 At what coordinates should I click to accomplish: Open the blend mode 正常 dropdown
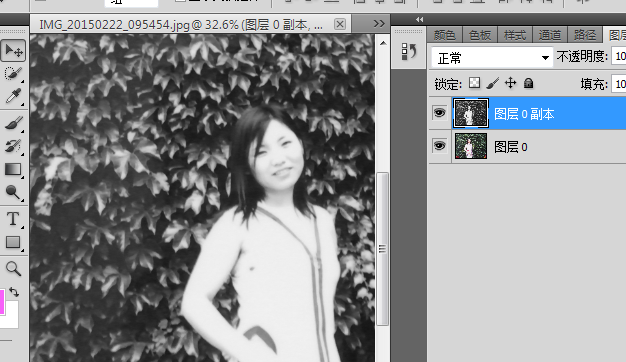tap(492, 58)
